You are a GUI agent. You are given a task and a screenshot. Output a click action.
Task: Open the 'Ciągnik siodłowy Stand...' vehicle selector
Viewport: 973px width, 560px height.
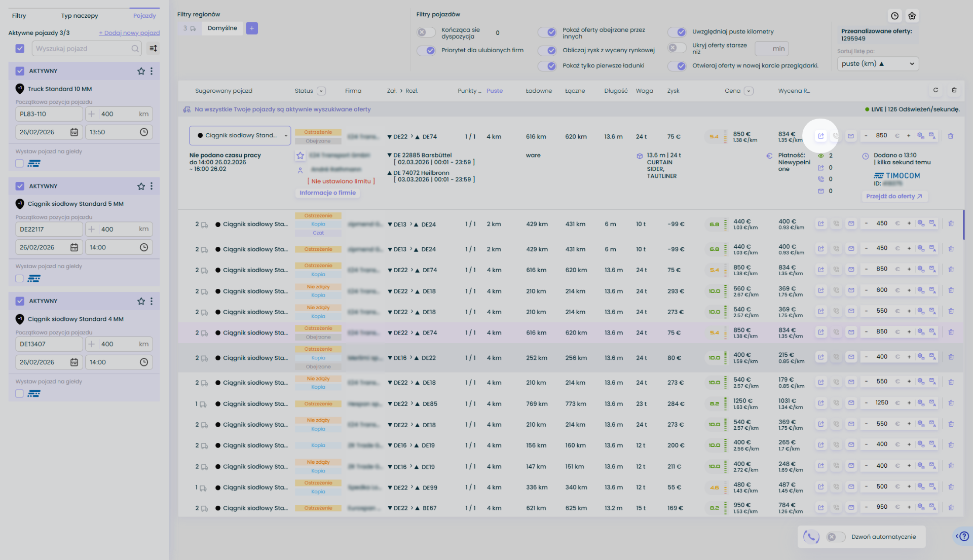point(240,136)
